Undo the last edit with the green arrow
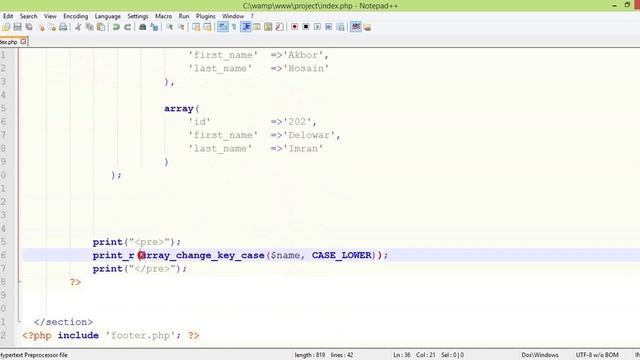Viewport: 640px width, 360px height. 116,27
